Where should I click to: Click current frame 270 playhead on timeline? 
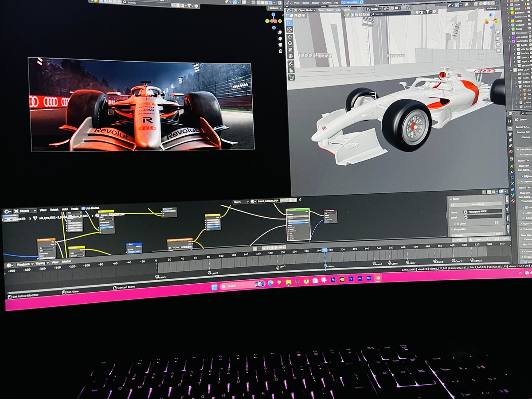pos(325,250)
